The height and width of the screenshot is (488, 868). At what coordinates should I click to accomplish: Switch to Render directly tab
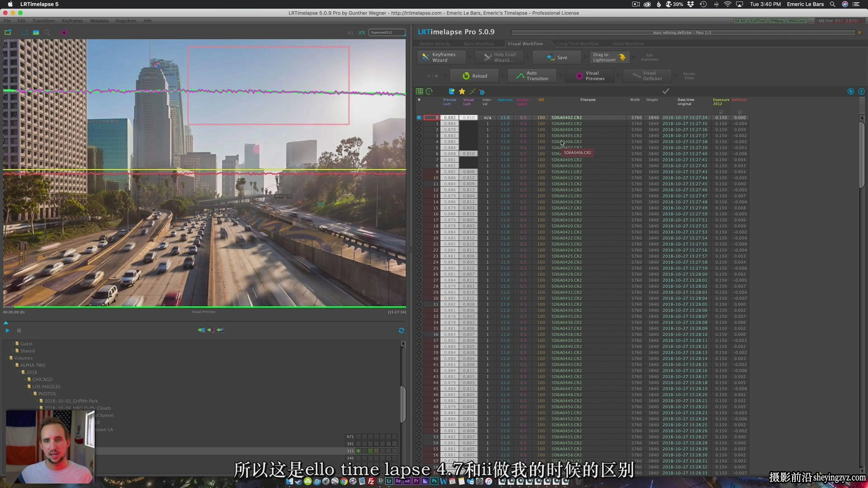point(434,44)
